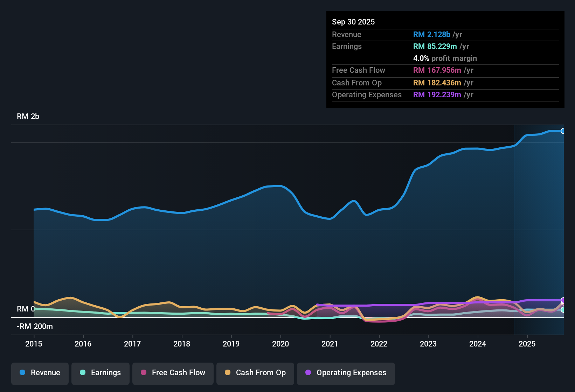Click the purple Operating Expenses legend dot
575x392 pixels.
(308, 373)
